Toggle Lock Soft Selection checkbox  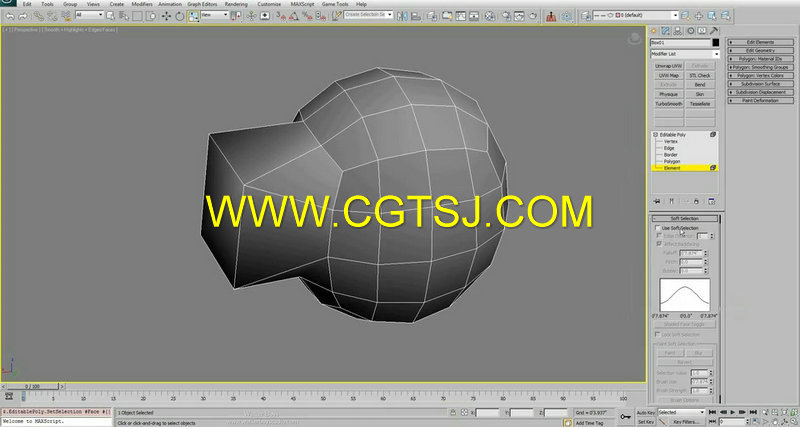[x=657, y=335]
